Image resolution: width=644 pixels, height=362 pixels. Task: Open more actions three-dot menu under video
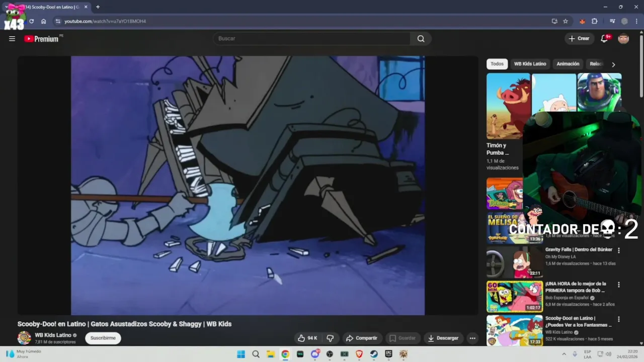pos(472,338)
